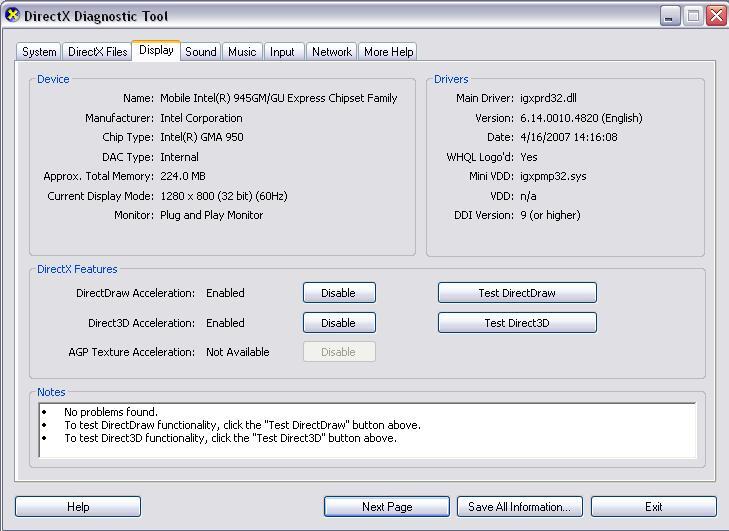Disable Direct3D Acceleration
Viewport: 729px width, 531px height.
coord(339,323)
